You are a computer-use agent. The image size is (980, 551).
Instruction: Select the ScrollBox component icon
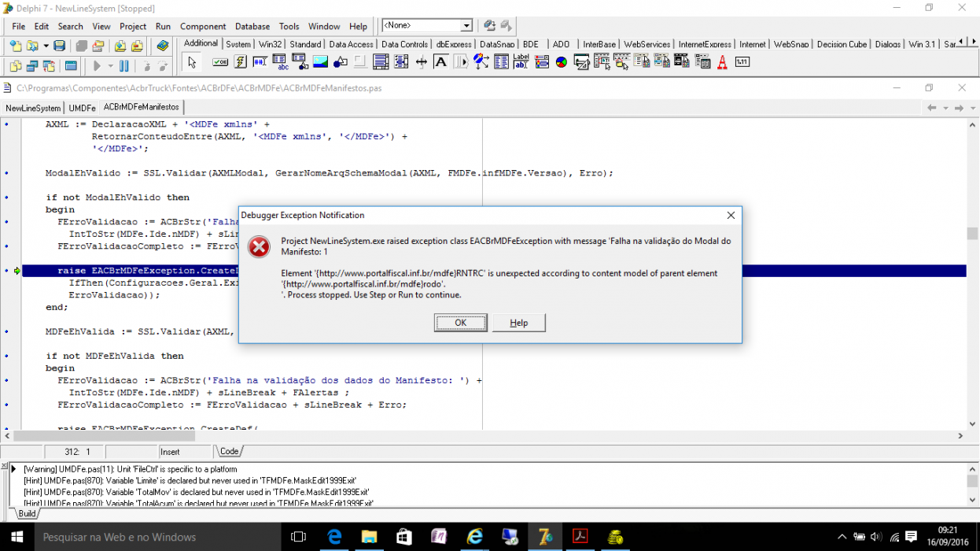(x=381, y=62)
